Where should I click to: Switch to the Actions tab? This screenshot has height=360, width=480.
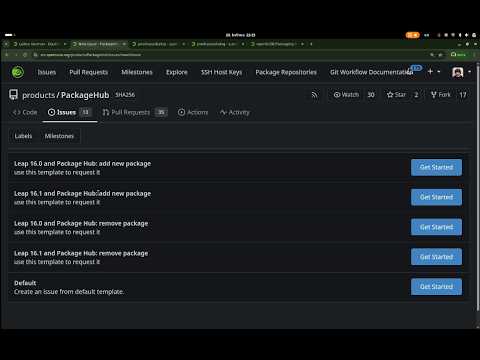[x=193, y=112]
